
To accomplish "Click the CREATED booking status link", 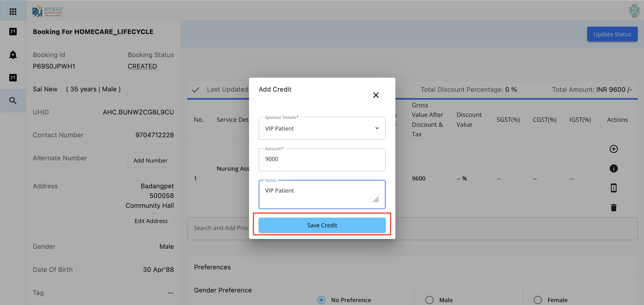I will click(142, 66).
